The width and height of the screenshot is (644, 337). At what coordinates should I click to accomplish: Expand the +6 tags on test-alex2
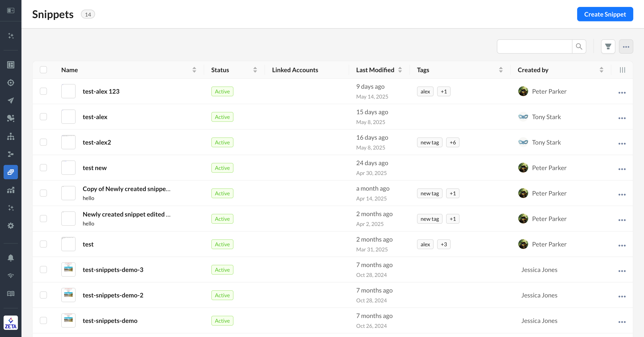point(453,142)
